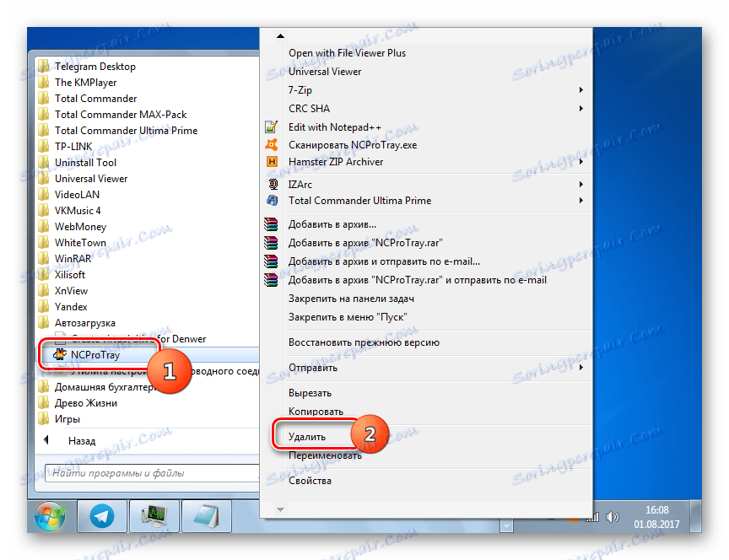Click the orange antivirus icon beside Сканировать NCProTray.exe
The height and width of the screenshot is (560, 729).
point(271,144)
